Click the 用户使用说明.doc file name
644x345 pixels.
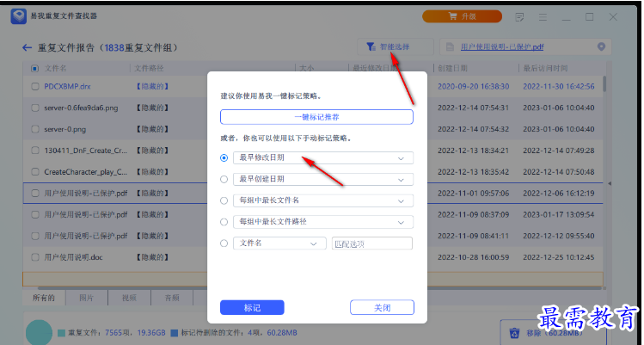(x=74, y=257)
